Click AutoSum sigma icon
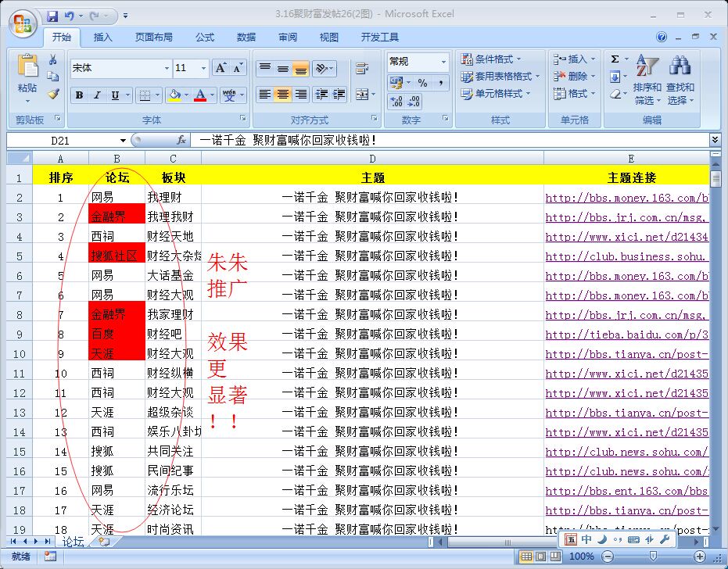This screenshot has width=728, height=569. 615,59
